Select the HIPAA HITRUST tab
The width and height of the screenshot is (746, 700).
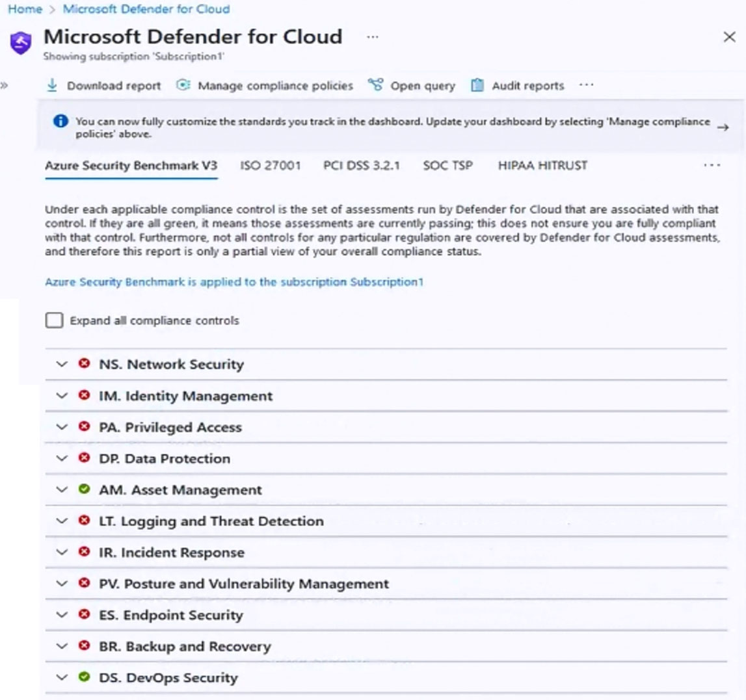(542, 166)
